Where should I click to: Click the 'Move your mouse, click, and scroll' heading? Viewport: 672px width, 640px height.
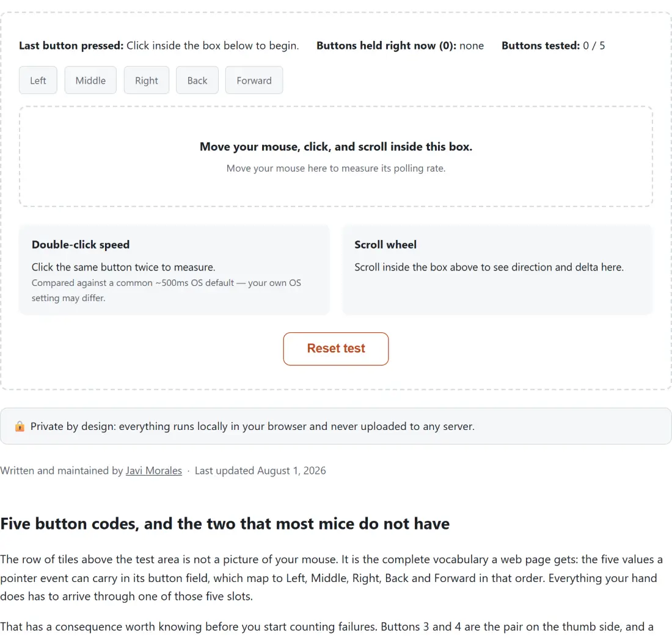336,147
